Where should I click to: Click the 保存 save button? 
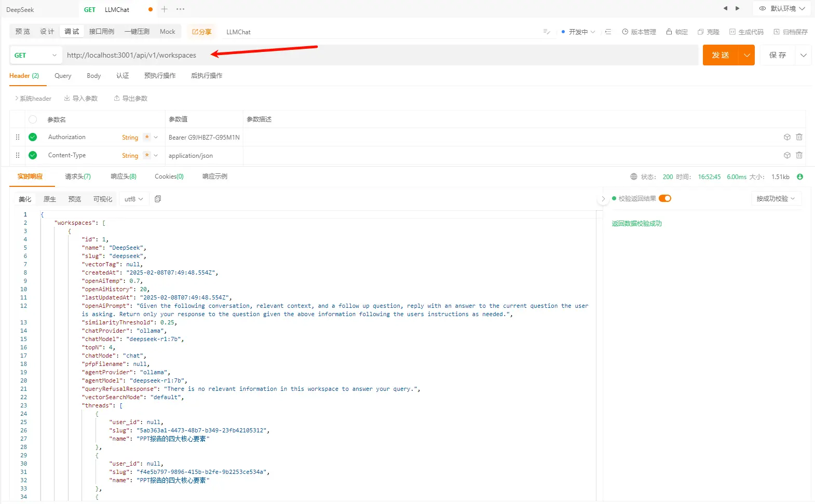778,55
